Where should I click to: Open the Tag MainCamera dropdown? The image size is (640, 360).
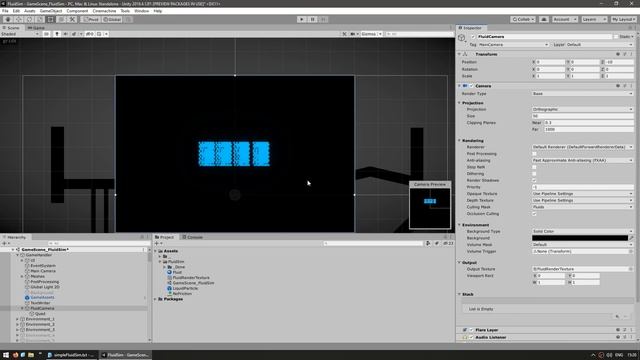pos(513,44)
